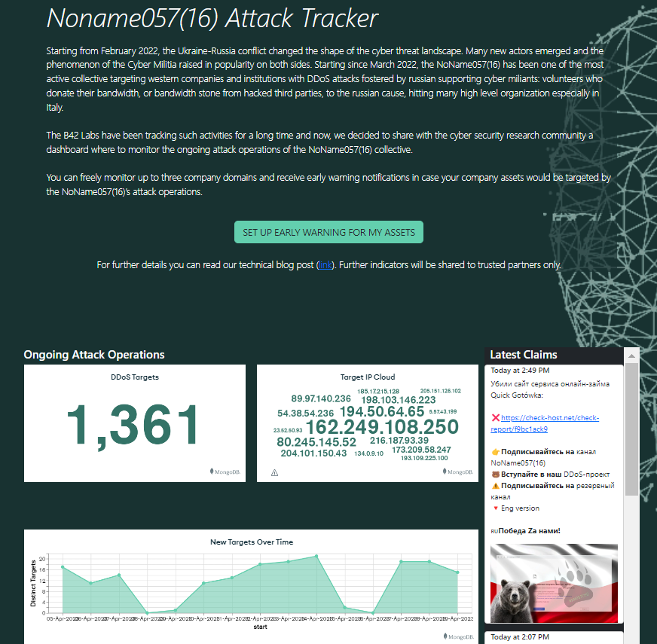Click the 1,361 DDoS Targets number

134,426
